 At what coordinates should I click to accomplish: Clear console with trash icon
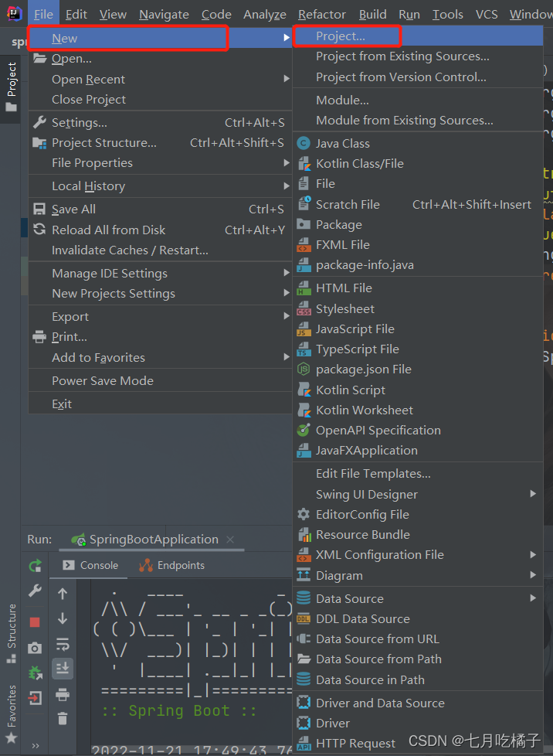pyautogui.click(x=63, y=718)
